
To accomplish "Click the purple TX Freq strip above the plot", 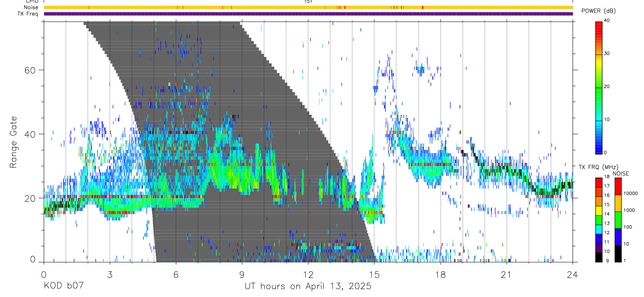I will tap(308, 14).
